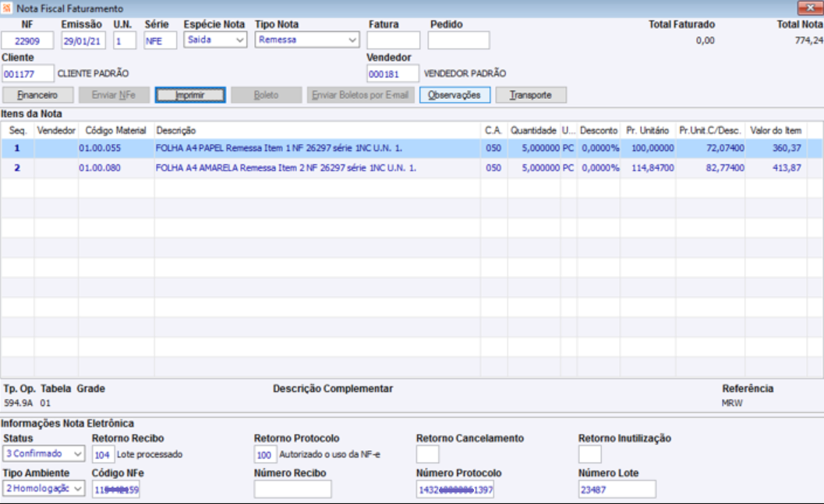
Task: Click unit price 114,84700 cell
Action: coord(648,168)
